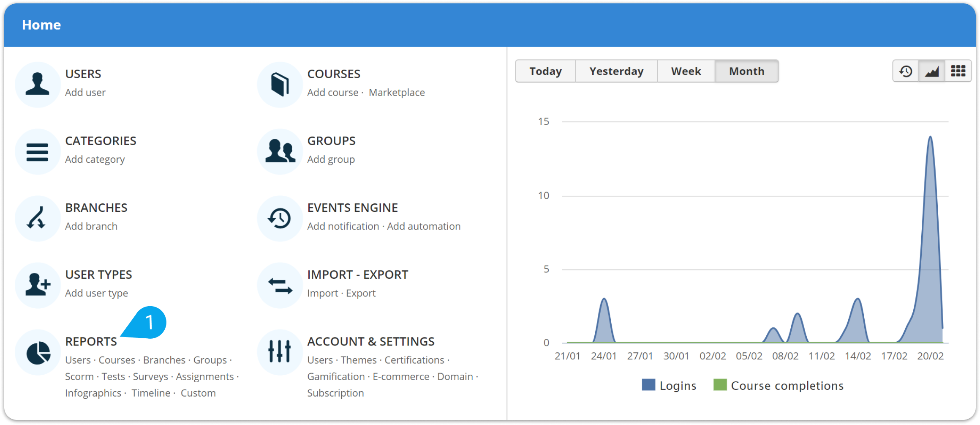Open the Certifications settings link
The height and width of the screenshot is (425, 980).
click(414, 360)
